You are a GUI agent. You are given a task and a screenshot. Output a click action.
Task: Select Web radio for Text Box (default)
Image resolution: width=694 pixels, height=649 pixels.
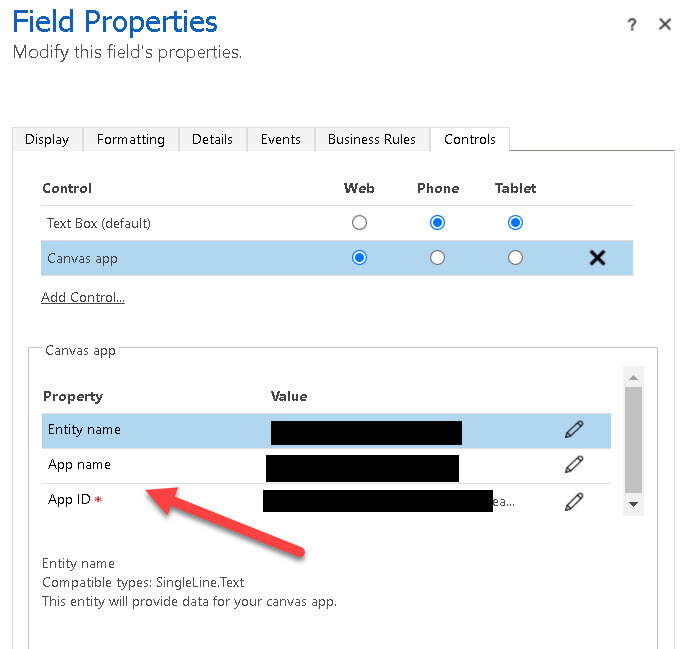[359, 223]
